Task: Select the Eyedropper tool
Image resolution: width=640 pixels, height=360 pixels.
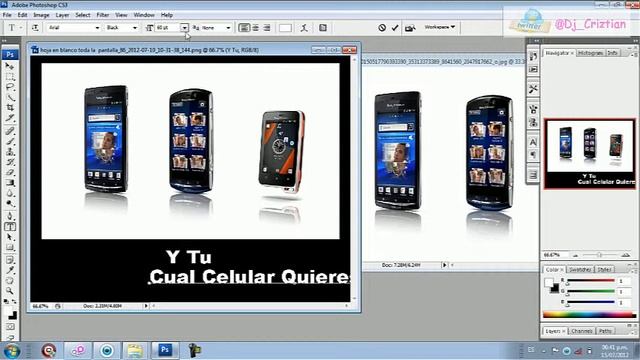Action: tap(10, 270)
